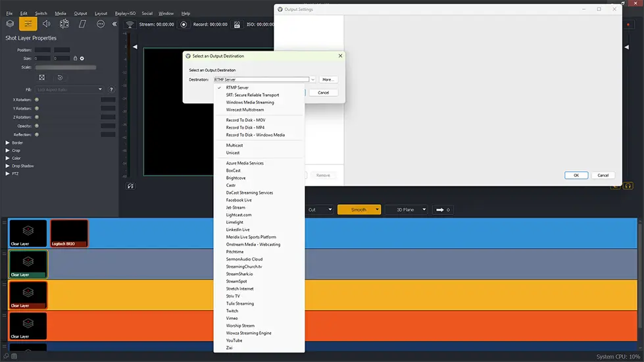Open the Fill Lock Aspect Ratio dropdown
The width and height of the screenshot is (644, 362).
tap(70, 90)
